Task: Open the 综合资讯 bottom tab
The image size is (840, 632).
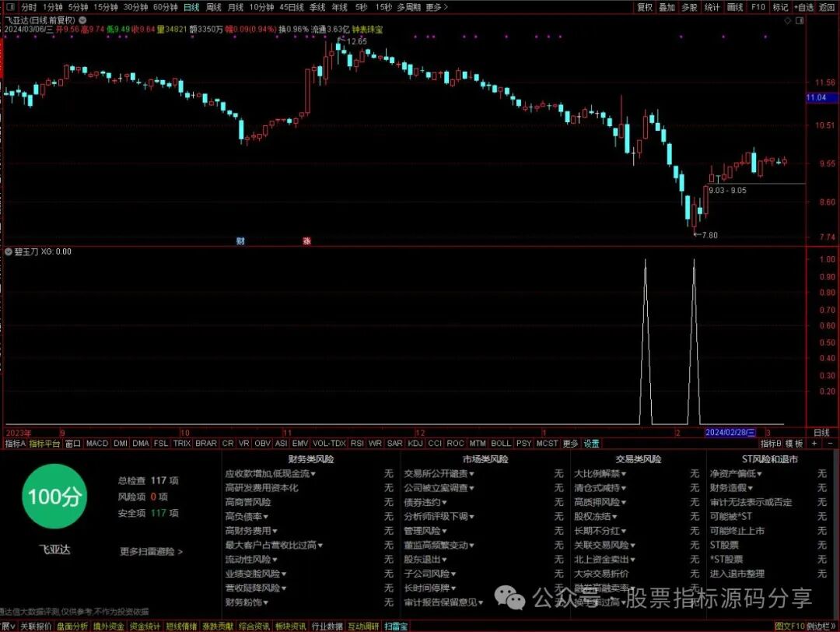Action: pyautogui.click(x=254, y=626)
